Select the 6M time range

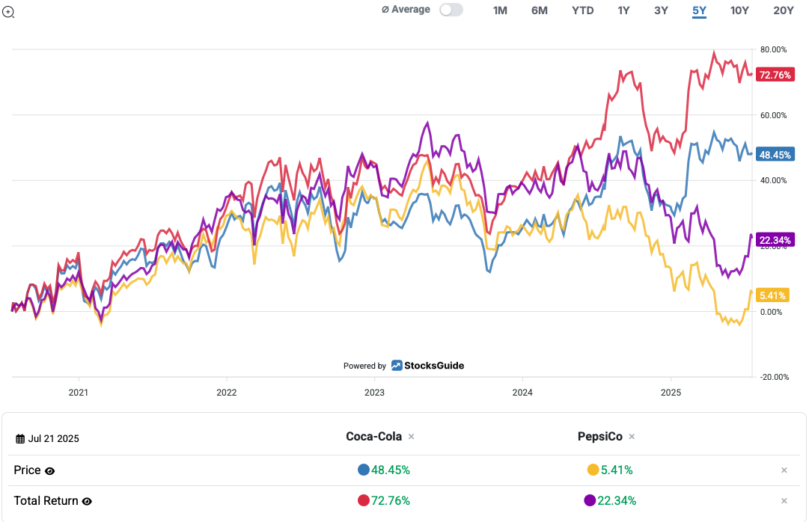pos(539,10)
